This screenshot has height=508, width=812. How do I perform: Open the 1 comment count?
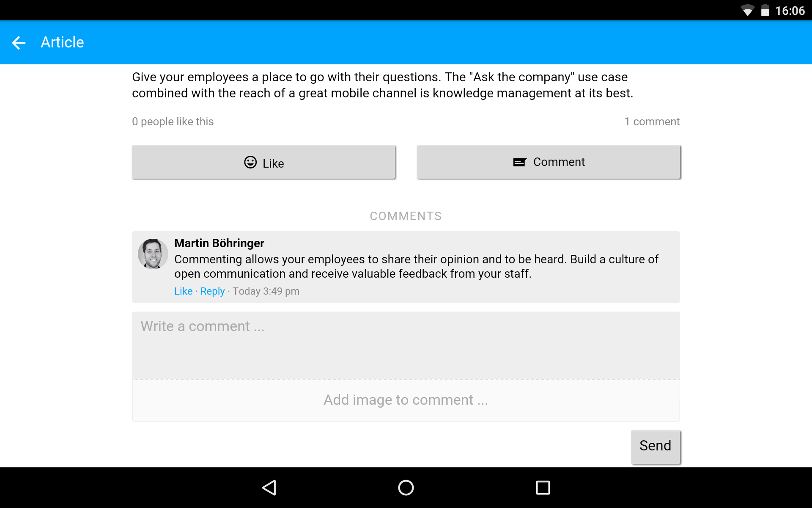tap(652, 121)
